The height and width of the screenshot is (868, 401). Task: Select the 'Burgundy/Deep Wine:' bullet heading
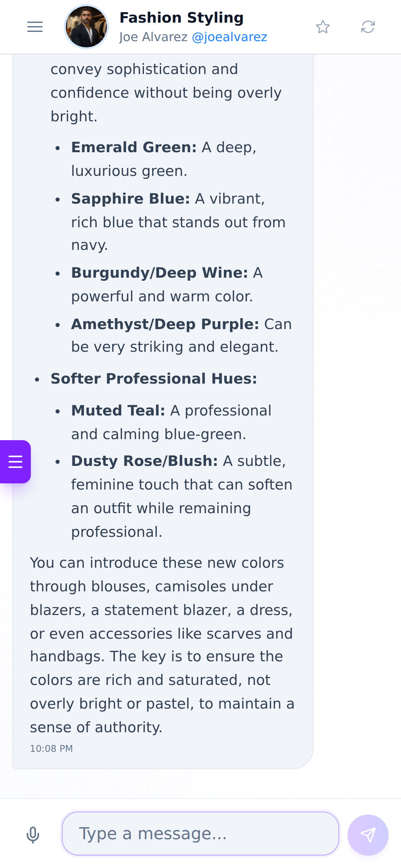(x=160, y=273)
